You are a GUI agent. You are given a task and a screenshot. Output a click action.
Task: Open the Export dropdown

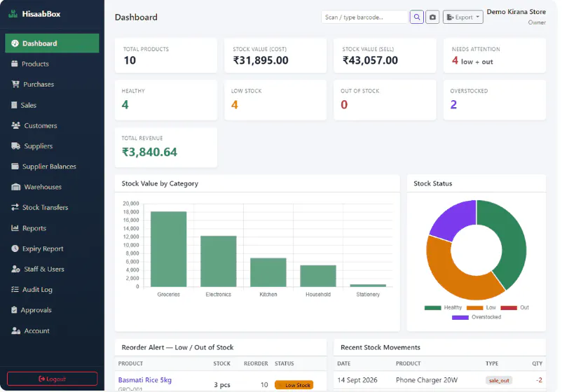pyautogui.click(x=462, y=17)
